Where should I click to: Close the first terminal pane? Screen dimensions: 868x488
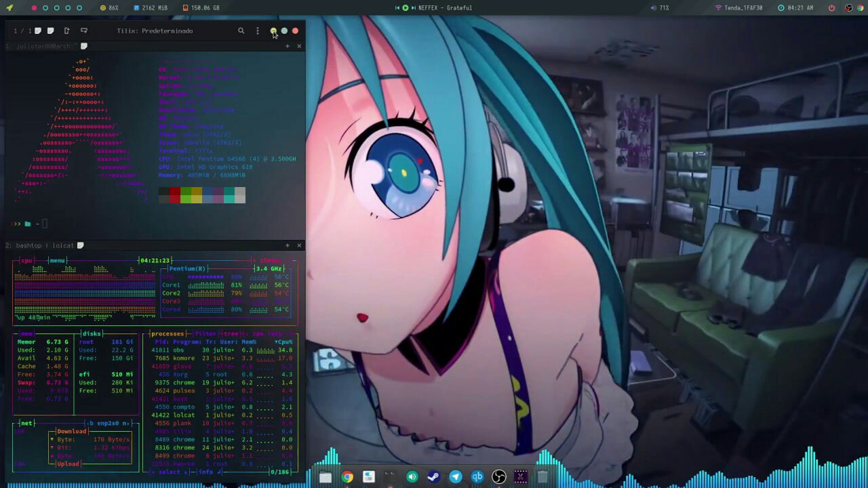[299, 46]
